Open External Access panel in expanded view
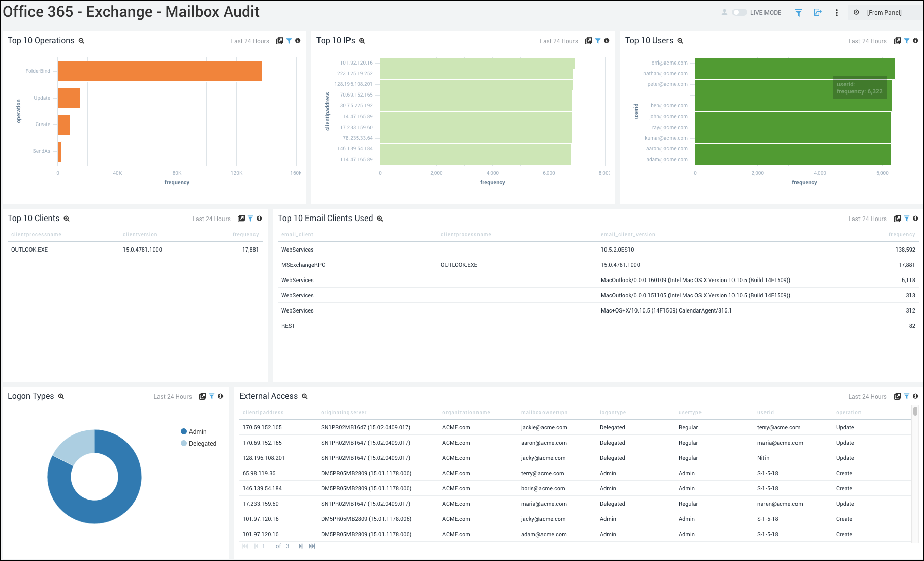The width and height of the screenshot is (924, 561). 898,396
